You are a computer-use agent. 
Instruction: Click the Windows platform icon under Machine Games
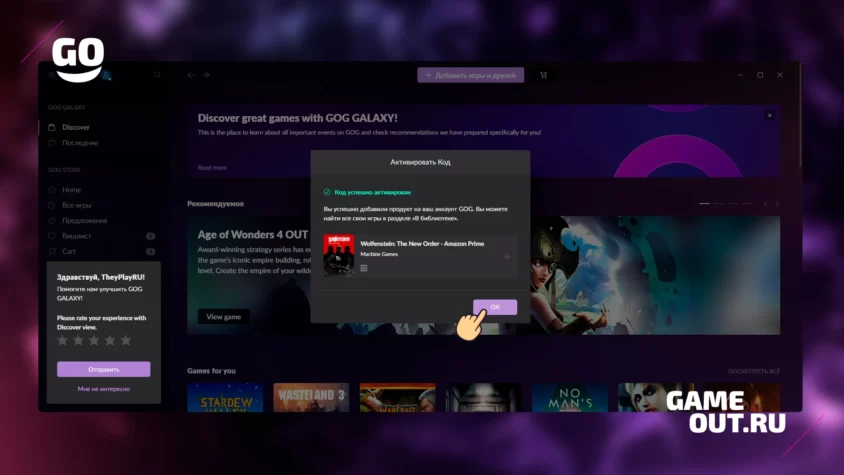[x=364, y=268]
